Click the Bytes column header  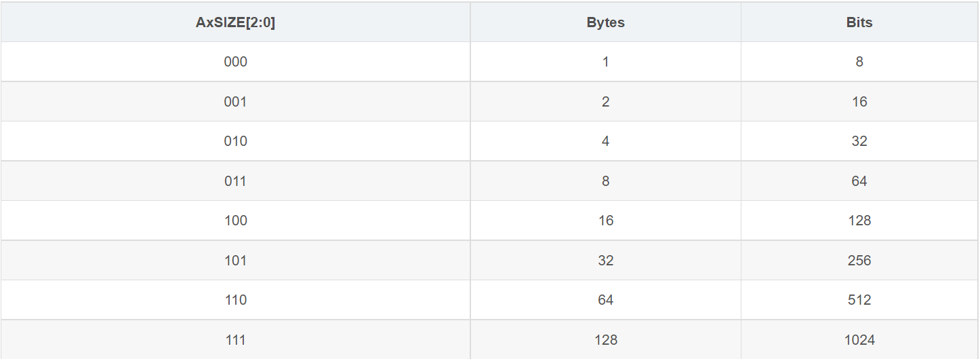605,22
